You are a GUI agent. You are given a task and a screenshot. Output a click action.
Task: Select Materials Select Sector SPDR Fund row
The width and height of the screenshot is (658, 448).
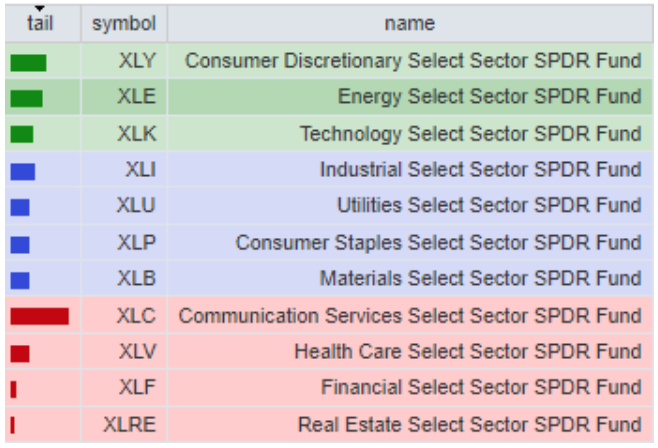click(480, 279)
